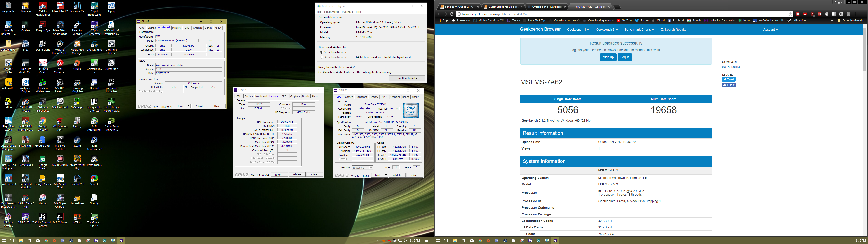Click Run Benchmarks button

pyautogui.click(x=407, y=78)
